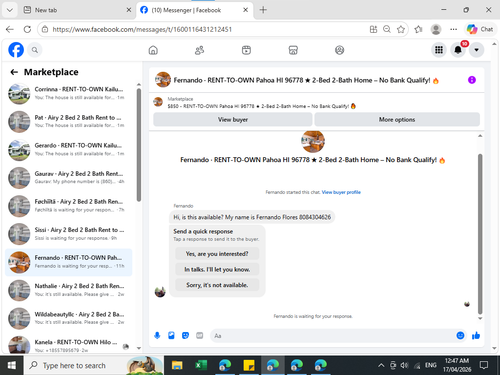This screenshot has width=500, height=375.
Task: Send quick reply 'Sorry, it's not available.'
Action: point(217,285)
